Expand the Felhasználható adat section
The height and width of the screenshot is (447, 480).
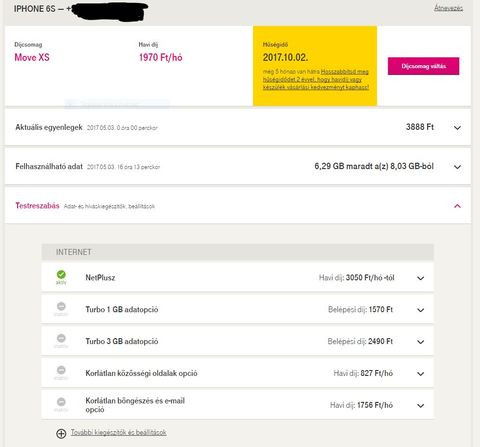pyautogui.click(x=457, y=167)
